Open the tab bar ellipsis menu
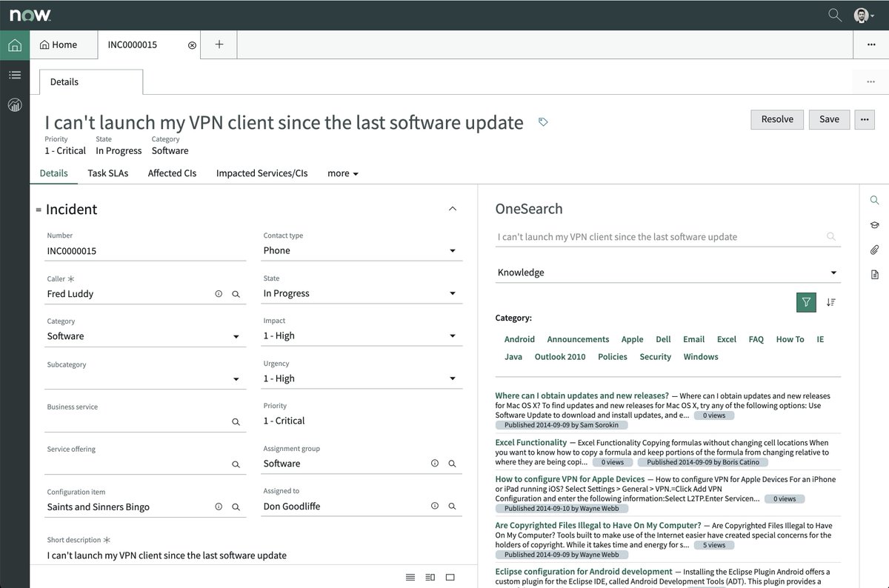Screen dimensions: 889x588 click(870, 45)
